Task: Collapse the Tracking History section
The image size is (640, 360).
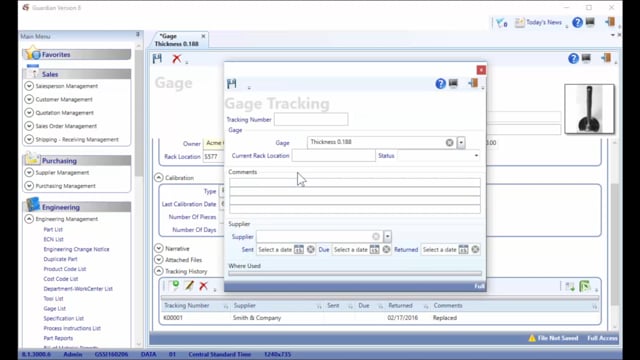Action: [159, 271]
